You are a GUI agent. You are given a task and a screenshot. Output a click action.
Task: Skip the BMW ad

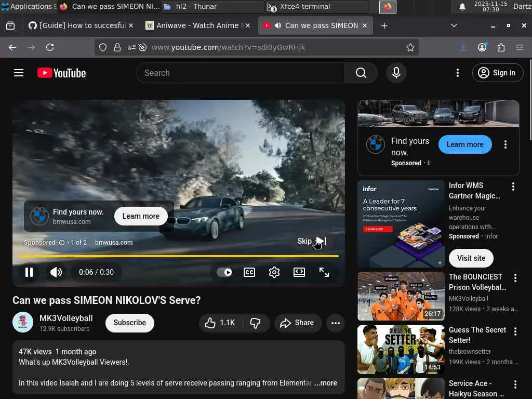(312, 241)
